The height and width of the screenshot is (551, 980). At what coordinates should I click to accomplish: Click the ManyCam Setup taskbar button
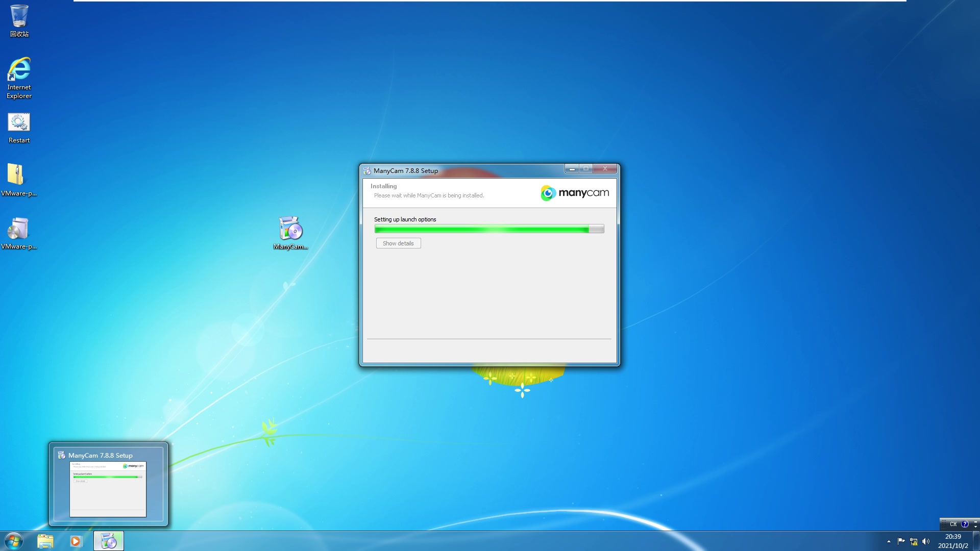[108, 541]
